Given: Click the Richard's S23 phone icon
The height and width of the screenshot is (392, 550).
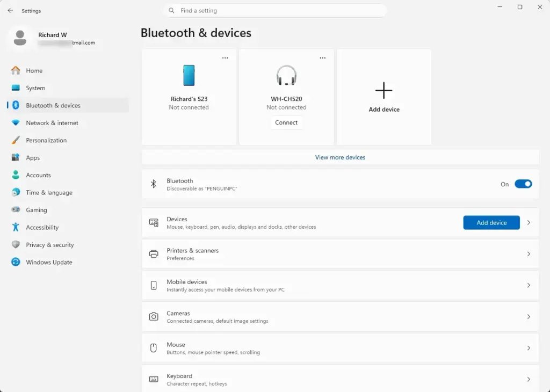Looking at the screenshot, I should pos(189,75).
